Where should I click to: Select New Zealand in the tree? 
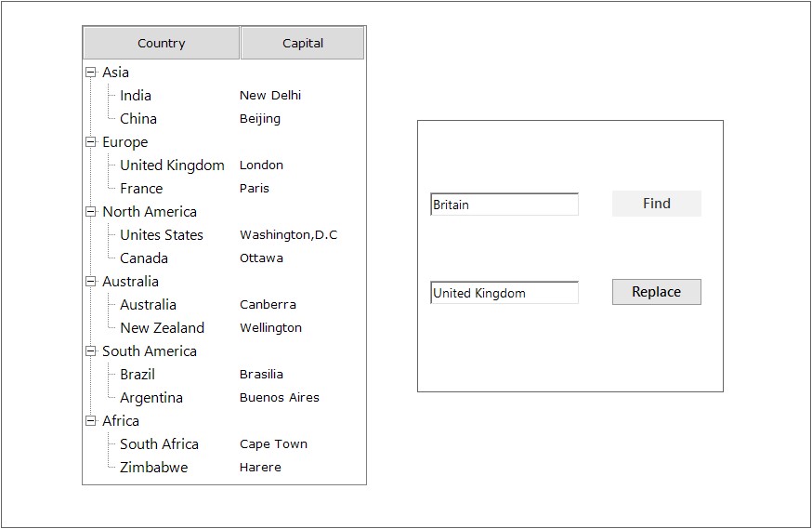[x=162, y=328]
